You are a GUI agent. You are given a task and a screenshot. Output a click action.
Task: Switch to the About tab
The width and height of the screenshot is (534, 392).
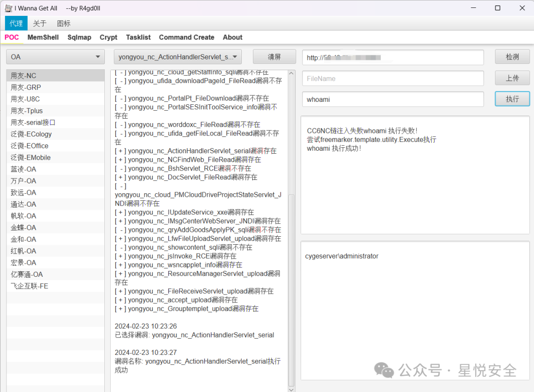point(232,38)
